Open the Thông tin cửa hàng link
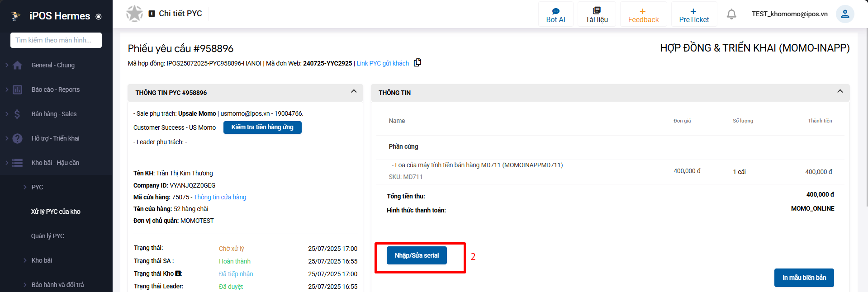This screenshot has height=292, width=868. 220,197
